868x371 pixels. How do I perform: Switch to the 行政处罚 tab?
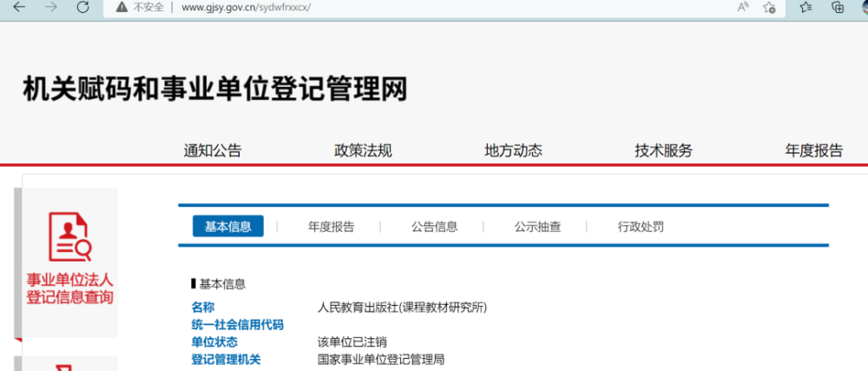641,227
